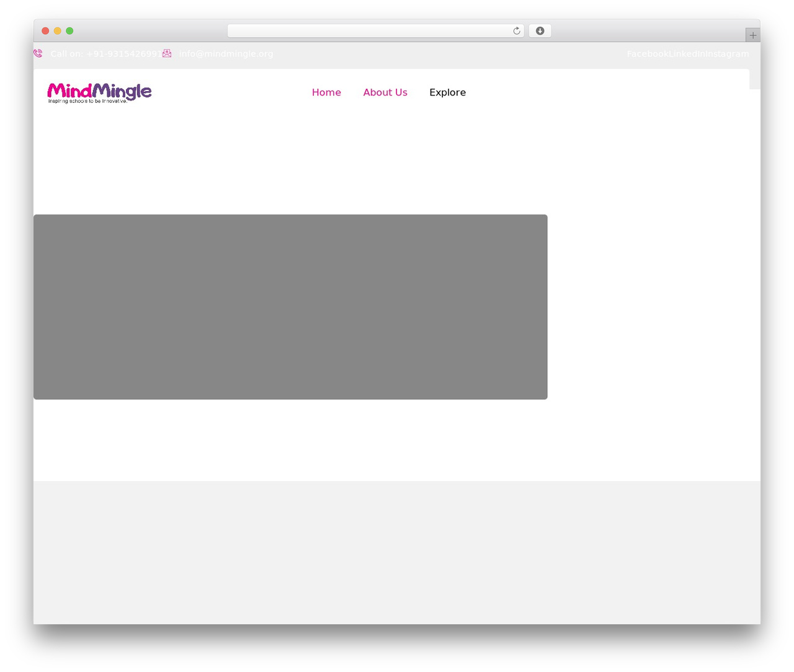Click the gray banner placeholder

[x=290, y=307]
